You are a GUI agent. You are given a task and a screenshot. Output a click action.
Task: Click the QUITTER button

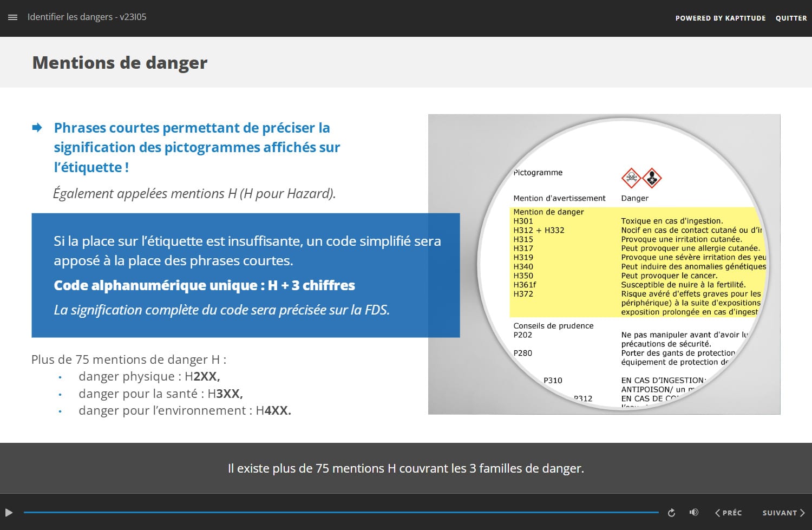pos(791,18)
